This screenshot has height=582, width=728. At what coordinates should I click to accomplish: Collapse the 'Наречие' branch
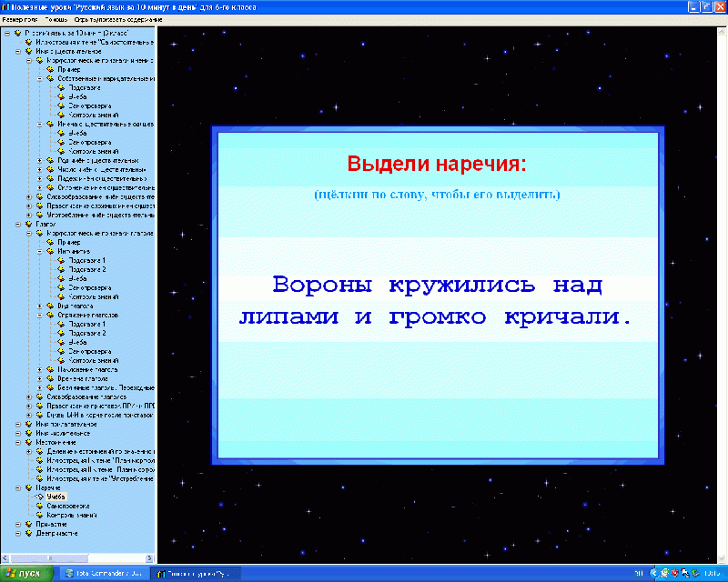(x=18, y=487)
